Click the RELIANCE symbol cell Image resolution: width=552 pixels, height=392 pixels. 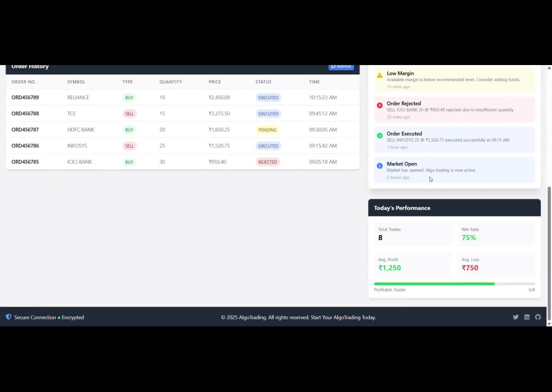78,98
